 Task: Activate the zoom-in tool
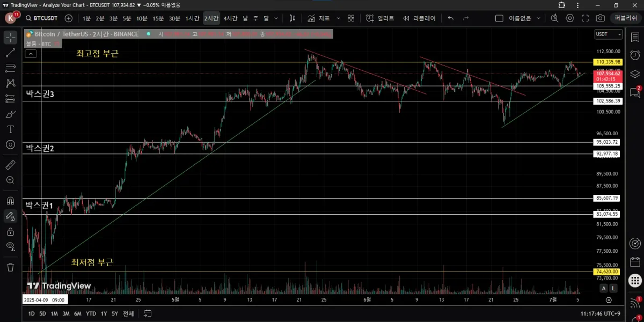click(x=10, y=180)
